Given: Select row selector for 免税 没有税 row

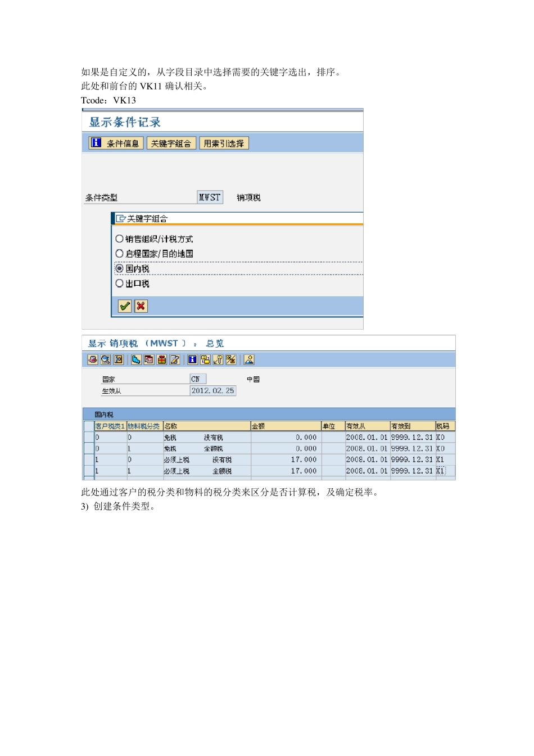Looking at the screenshot, I should [89, 437].
